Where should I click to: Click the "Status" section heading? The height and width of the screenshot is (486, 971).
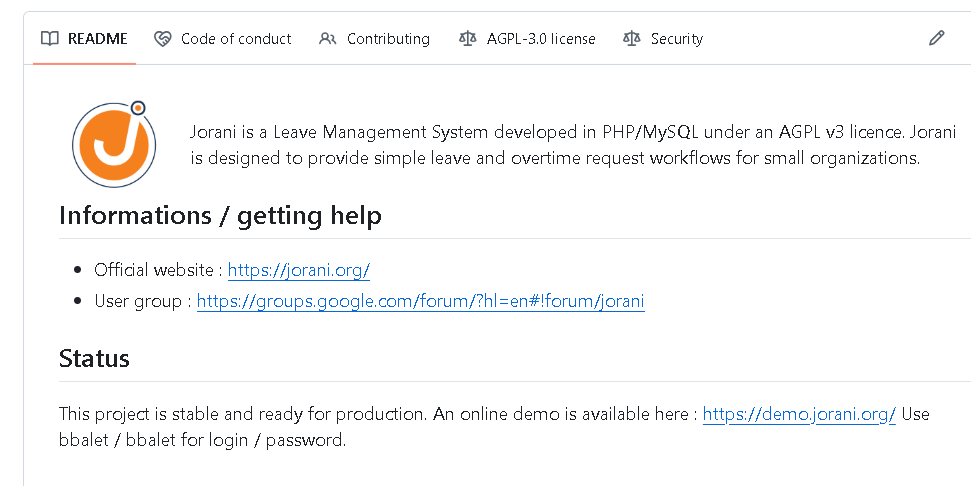(x=94, y=358)
